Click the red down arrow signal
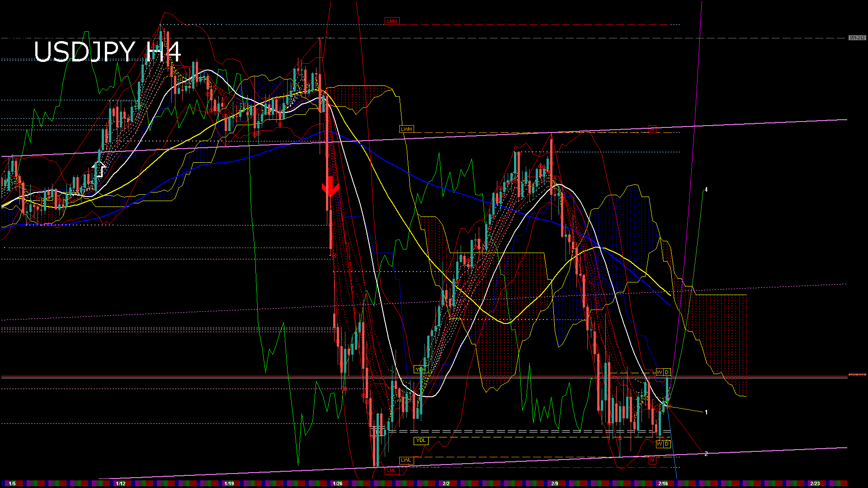This screenshot has height=488, width=868. [330, 186]
